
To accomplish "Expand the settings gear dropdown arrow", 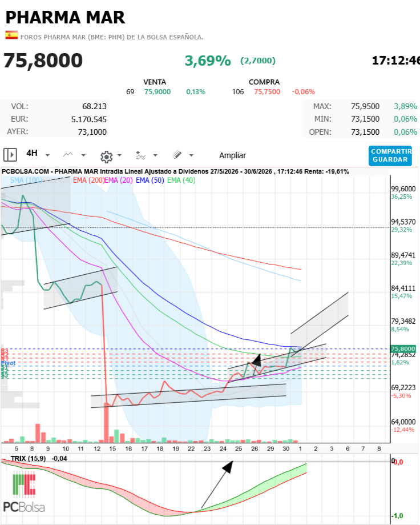I will coord(119,155).
